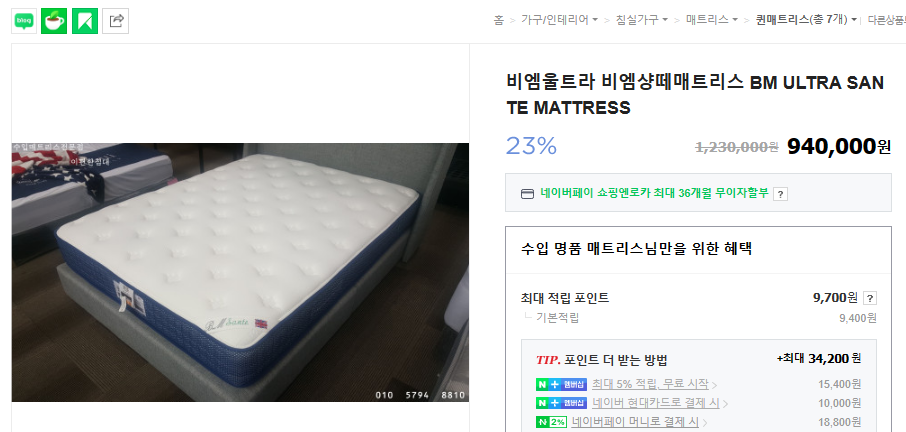Click 네이버페이 쇼핑엔로카 무이자할부 text
906x432 pixels.
655,193
